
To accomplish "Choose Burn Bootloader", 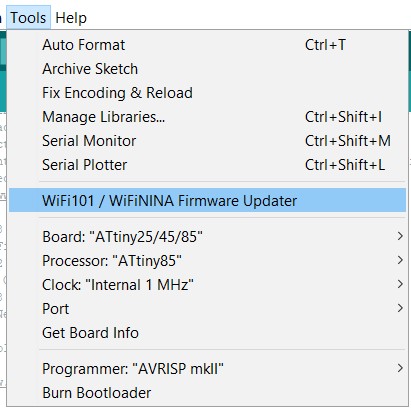I will [x=207, y=393].
